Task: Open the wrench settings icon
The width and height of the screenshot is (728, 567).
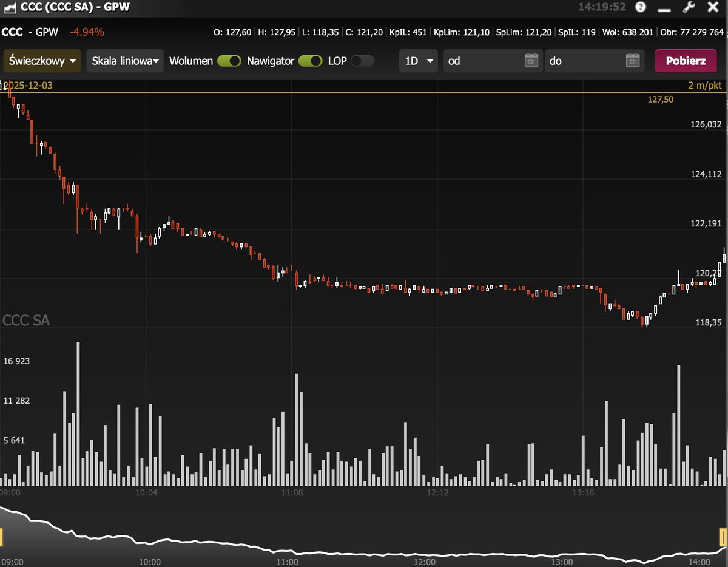Action: (688, 7)
